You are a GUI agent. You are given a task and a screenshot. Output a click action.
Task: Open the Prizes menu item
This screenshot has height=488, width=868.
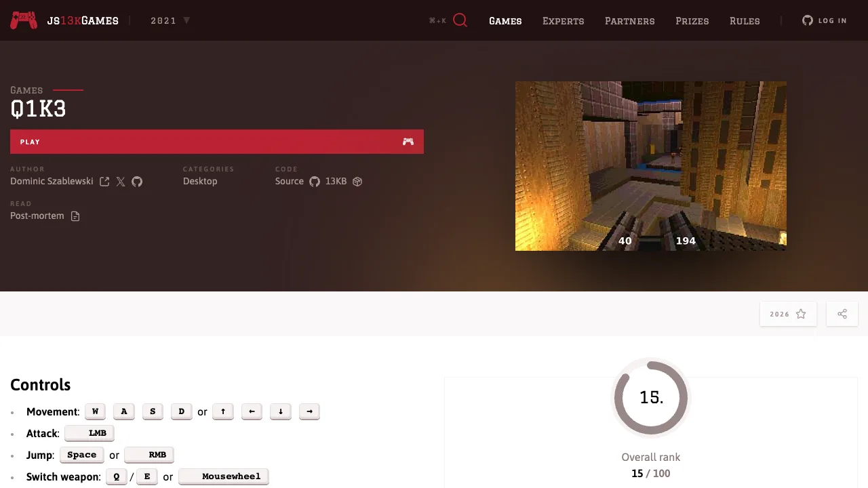pos(692,21)
